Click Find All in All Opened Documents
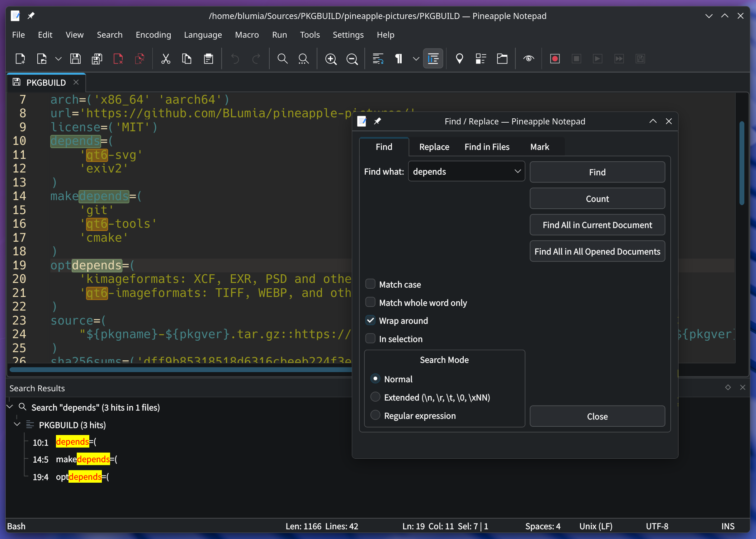 [x=597, y=251]
